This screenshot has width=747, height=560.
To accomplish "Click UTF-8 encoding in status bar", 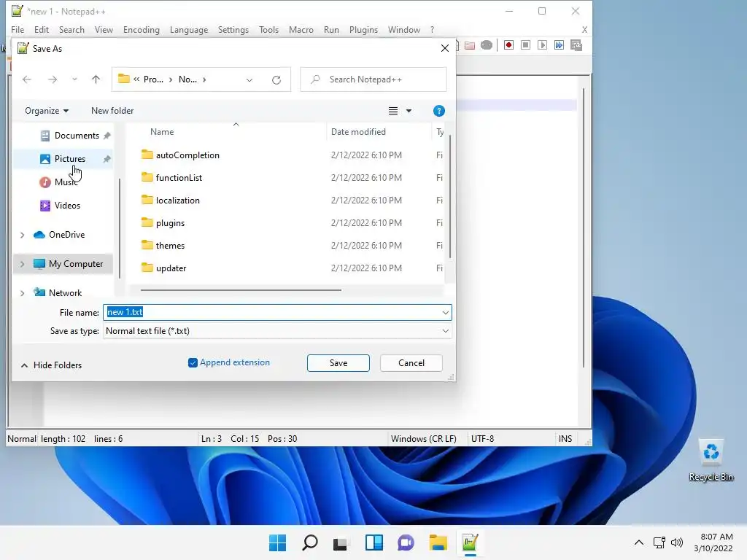I will tap(482, 438).
